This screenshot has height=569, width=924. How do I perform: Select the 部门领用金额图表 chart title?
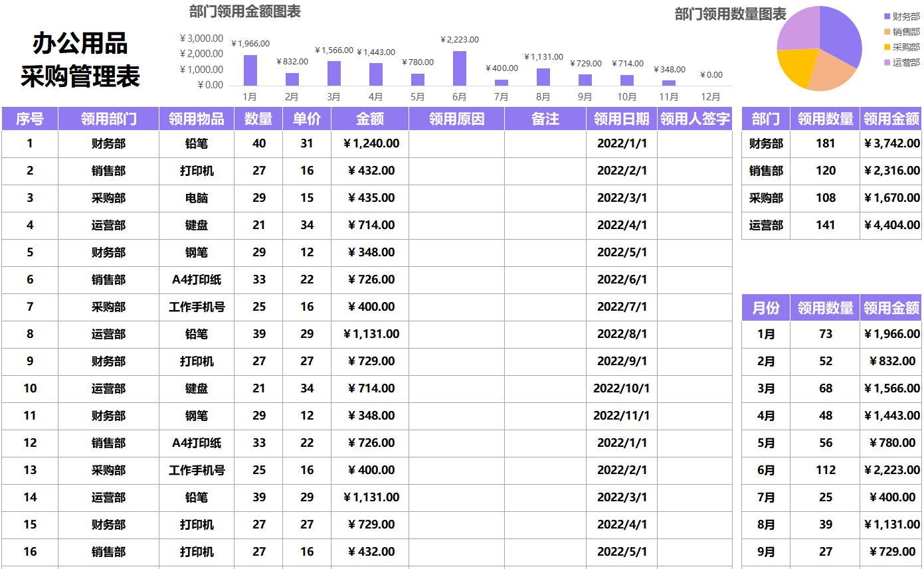pos(244,11)
